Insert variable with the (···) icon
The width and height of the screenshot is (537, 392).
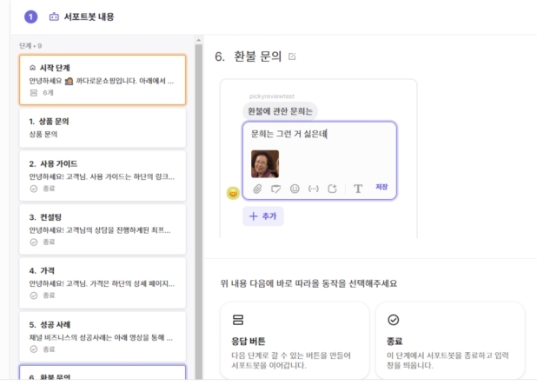click(314, 189)
